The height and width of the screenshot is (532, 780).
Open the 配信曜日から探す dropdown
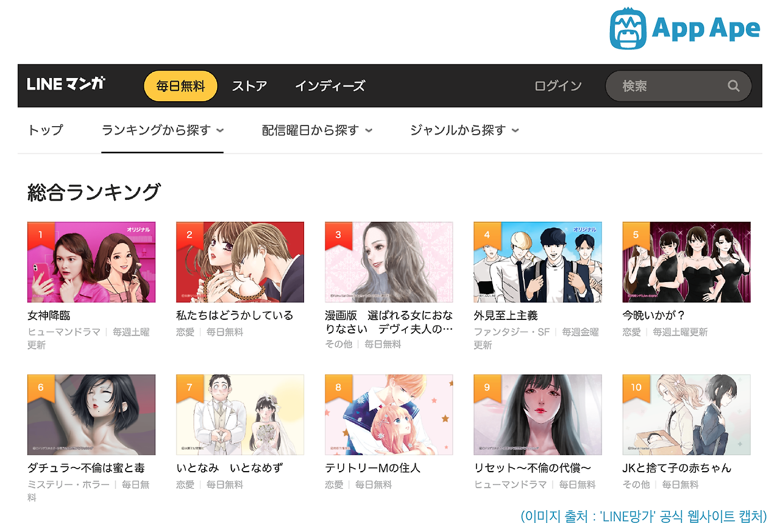(x=314, y=130)
